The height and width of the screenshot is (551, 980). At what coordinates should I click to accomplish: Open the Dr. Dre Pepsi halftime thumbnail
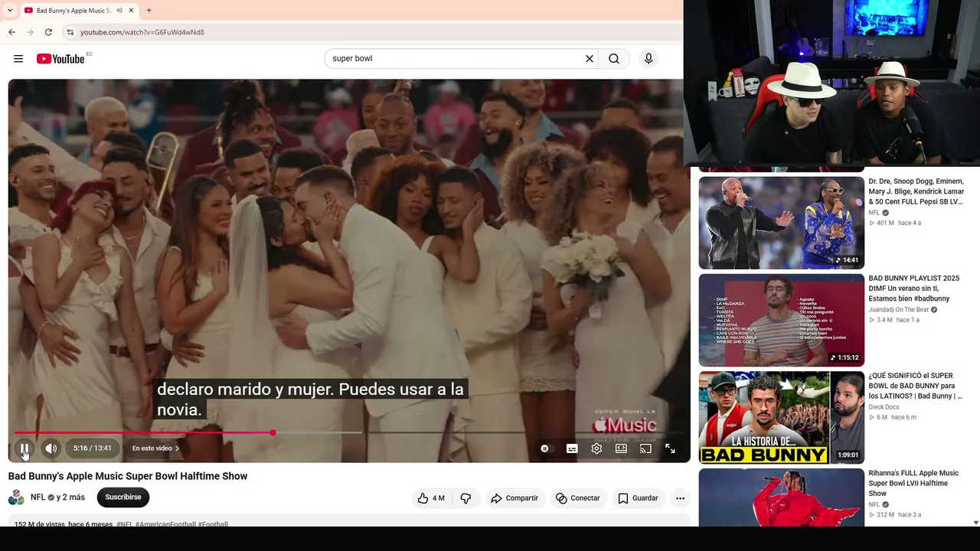782,223
